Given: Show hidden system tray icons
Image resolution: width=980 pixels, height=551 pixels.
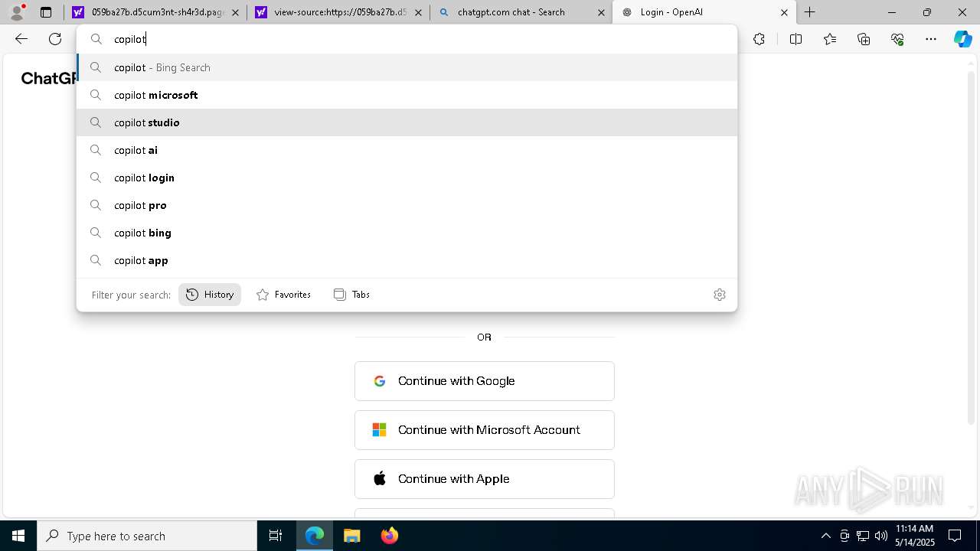Looking at the screenshot, I should 825,536.
